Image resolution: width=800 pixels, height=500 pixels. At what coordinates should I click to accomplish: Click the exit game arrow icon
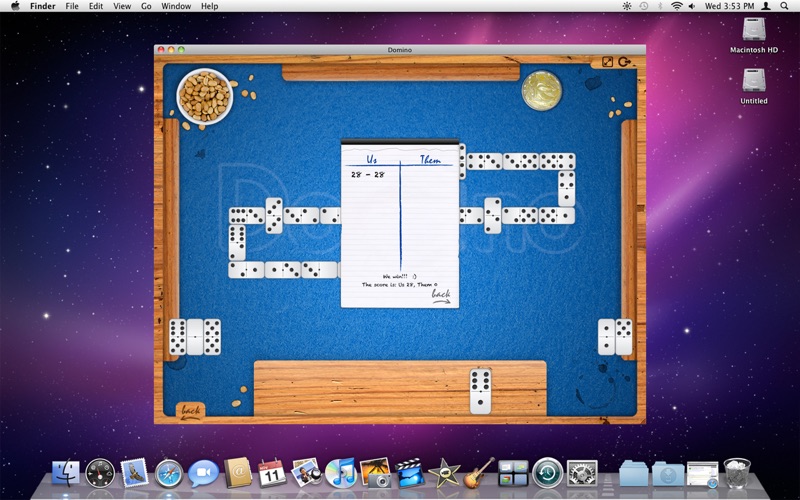624,62
